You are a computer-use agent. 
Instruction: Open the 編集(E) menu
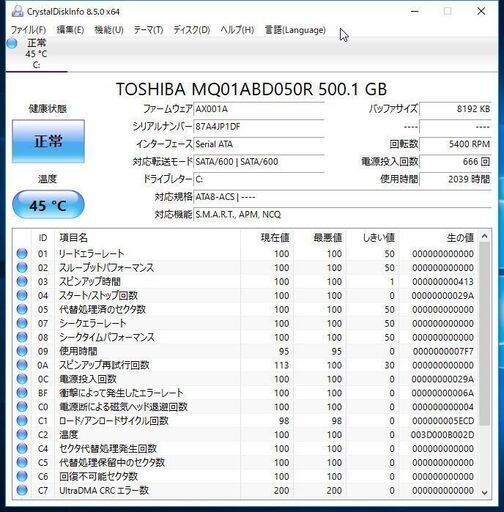click(70, 30)
